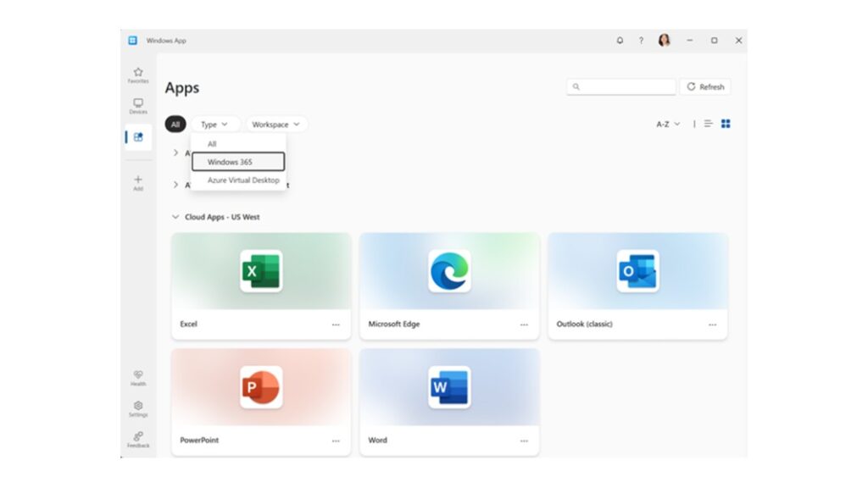
Task: Launch the Excel app icon
Action: (x=261, y=271)
